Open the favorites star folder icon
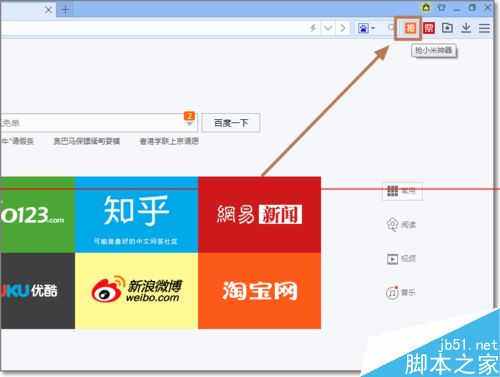The width and height of the screenshot is (500, 377). (x=447, y=28)
